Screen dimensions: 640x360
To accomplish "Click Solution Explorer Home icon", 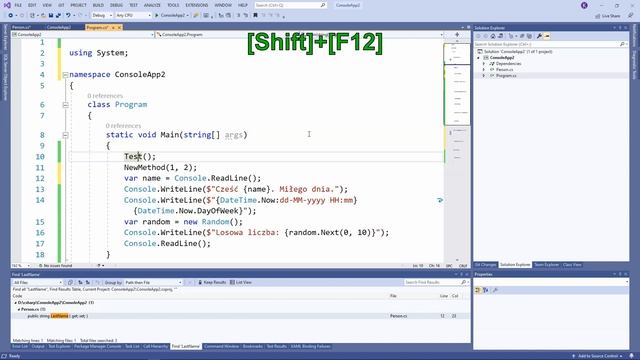I will [493, 36].
